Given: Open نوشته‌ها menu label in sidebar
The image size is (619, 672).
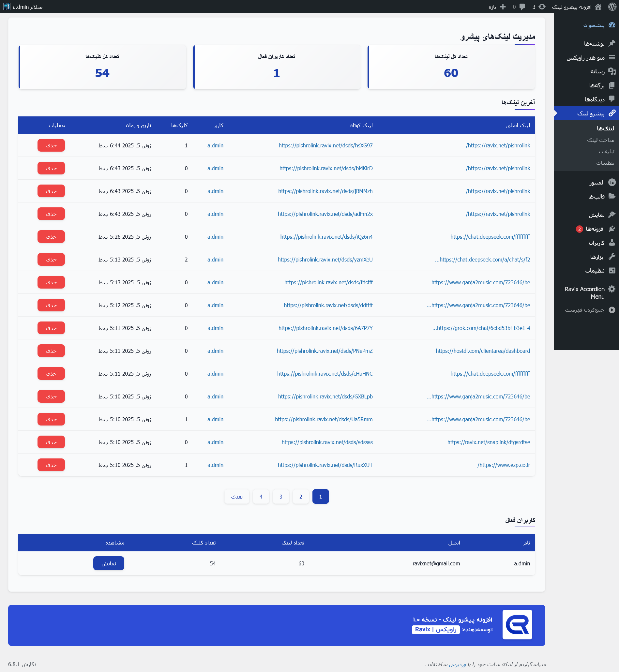Looking at the screenshot, I should (x=594, y=43).
